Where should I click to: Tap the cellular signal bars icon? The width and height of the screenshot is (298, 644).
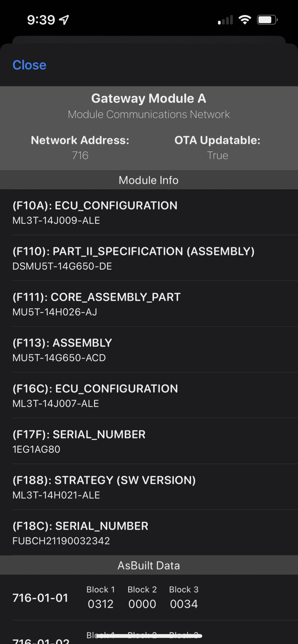click(x=225, y=20)
